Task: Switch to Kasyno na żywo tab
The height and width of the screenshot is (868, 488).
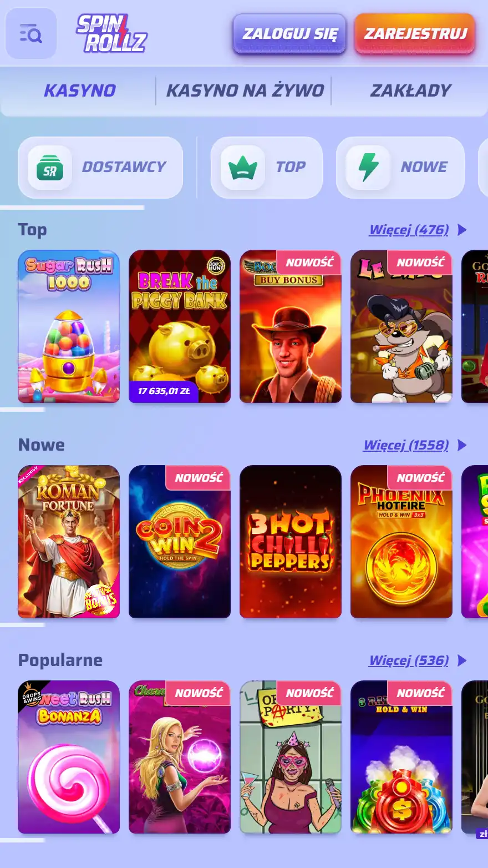Action: point(245,90)
